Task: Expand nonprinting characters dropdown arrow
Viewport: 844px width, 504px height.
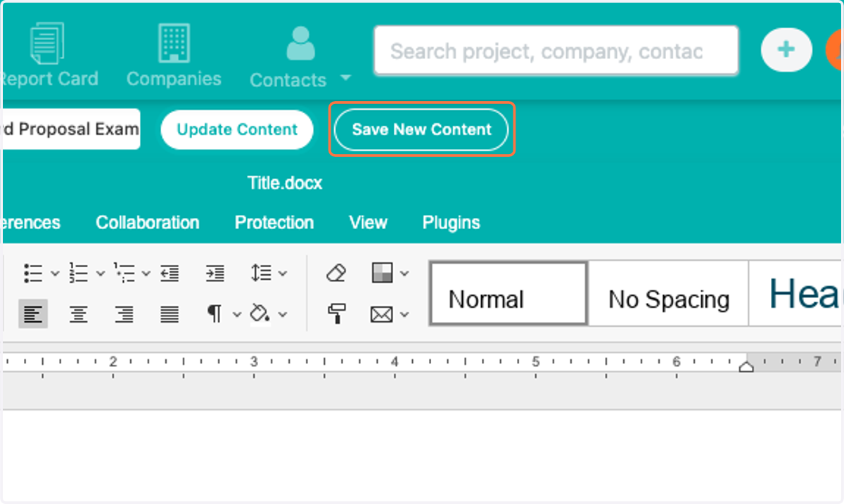Action: pos(237,315)
